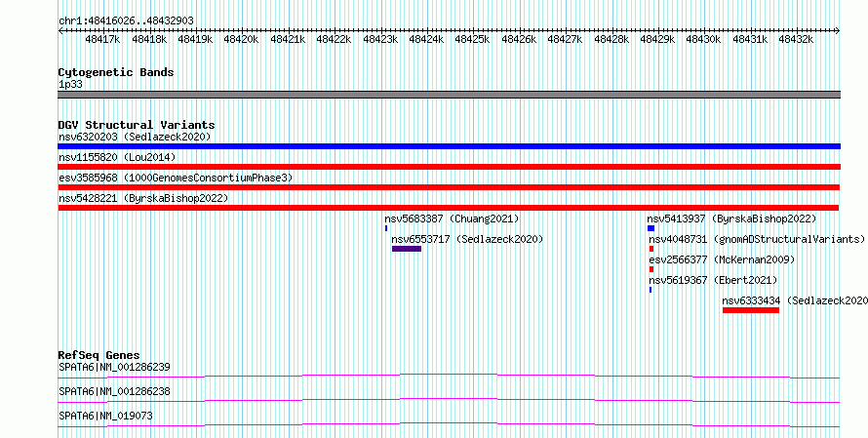Click the 48430k ruler position
The image size is (868, 438).
[702, 39]
